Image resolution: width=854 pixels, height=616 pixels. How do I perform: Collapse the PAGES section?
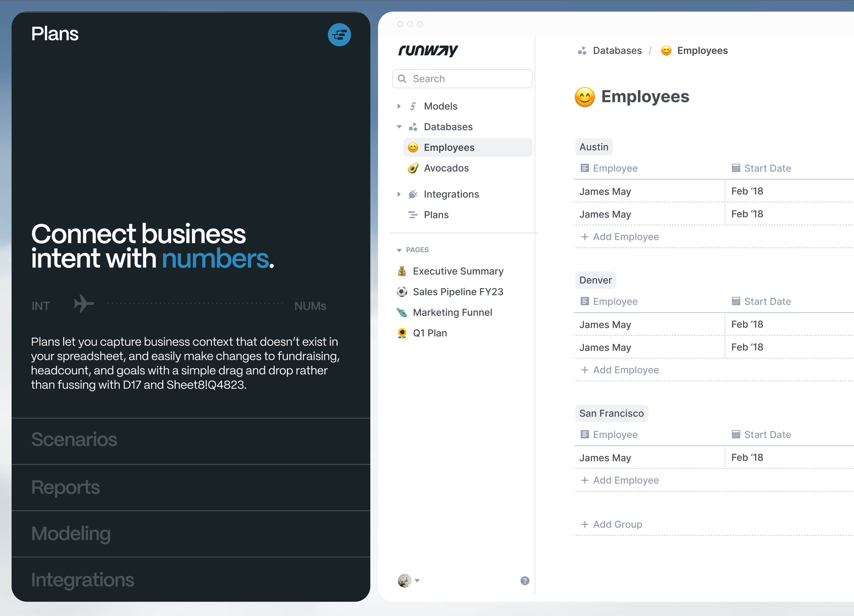pos(399,250)
